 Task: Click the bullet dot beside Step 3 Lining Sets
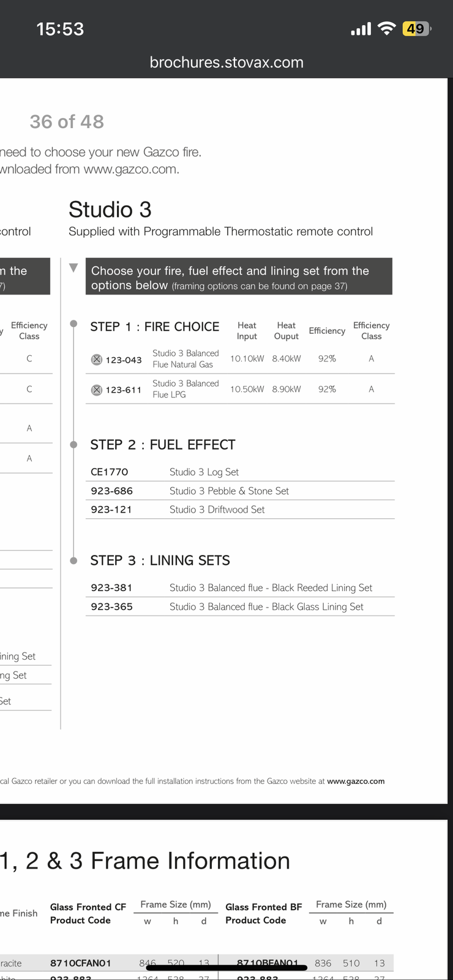(73, 560)
